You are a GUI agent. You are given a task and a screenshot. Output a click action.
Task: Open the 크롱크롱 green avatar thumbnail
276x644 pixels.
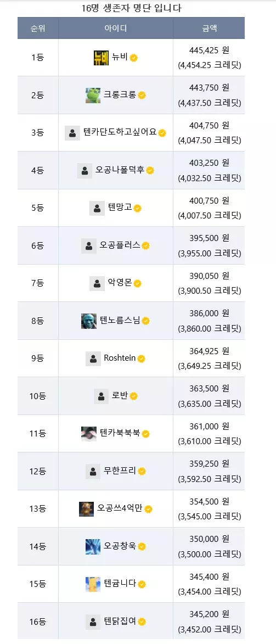click(x=93, y=96)
